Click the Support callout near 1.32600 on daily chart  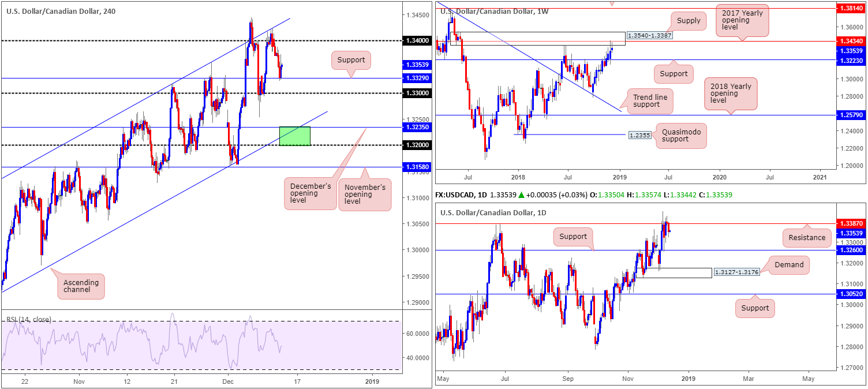(x=573, y=236)
